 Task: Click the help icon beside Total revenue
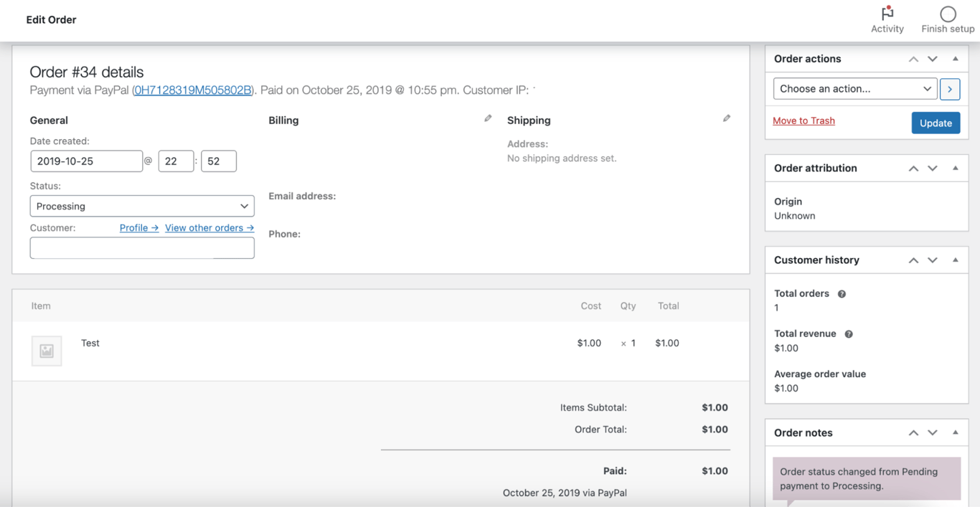click(x=848, y=333)
